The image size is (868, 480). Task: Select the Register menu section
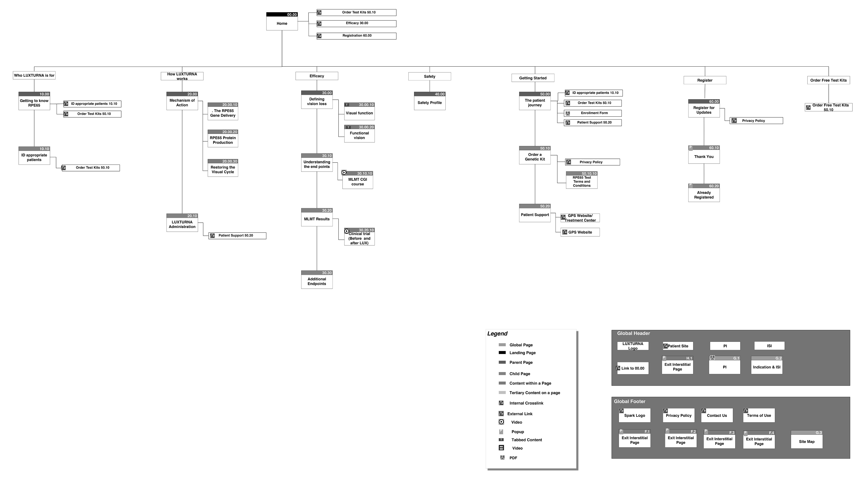point(703,77)
